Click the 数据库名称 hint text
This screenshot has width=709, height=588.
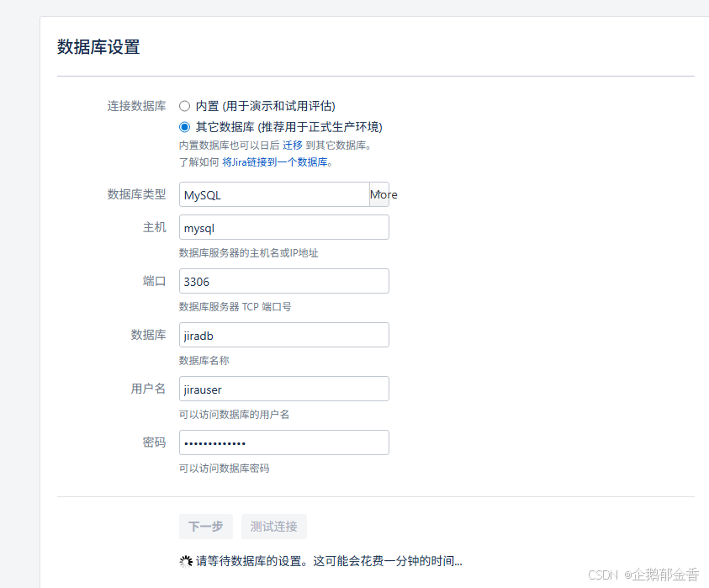pos(204,361)
